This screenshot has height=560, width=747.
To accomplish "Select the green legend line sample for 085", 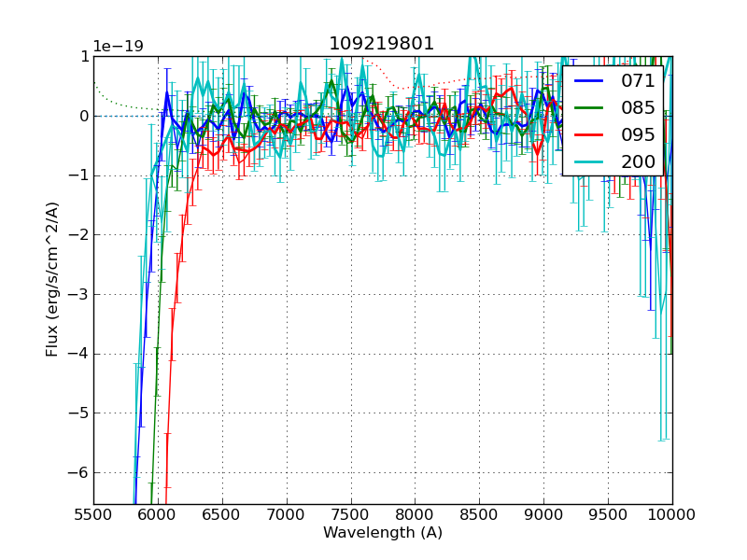I will pos(588,108).
